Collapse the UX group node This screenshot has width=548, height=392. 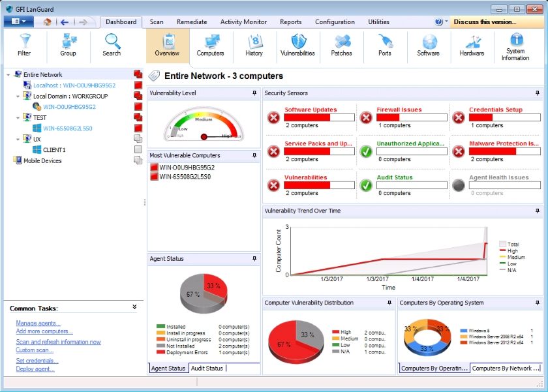pos(18,140)
